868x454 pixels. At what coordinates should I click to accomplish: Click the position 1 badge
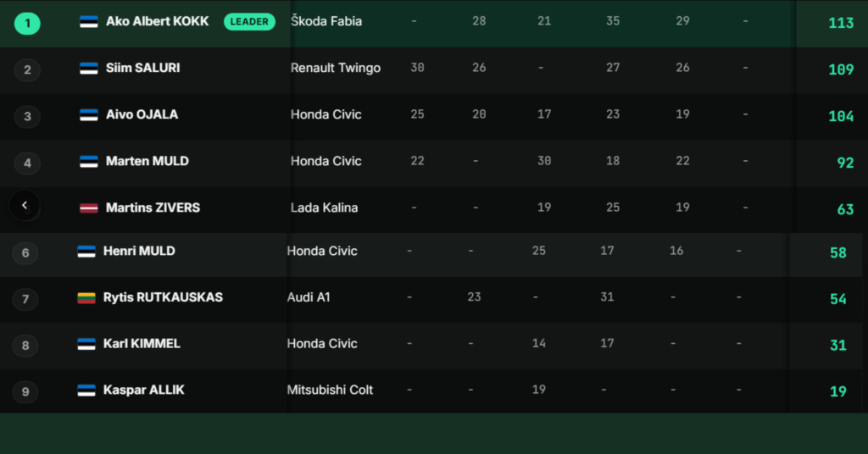(x=27, y=23)
